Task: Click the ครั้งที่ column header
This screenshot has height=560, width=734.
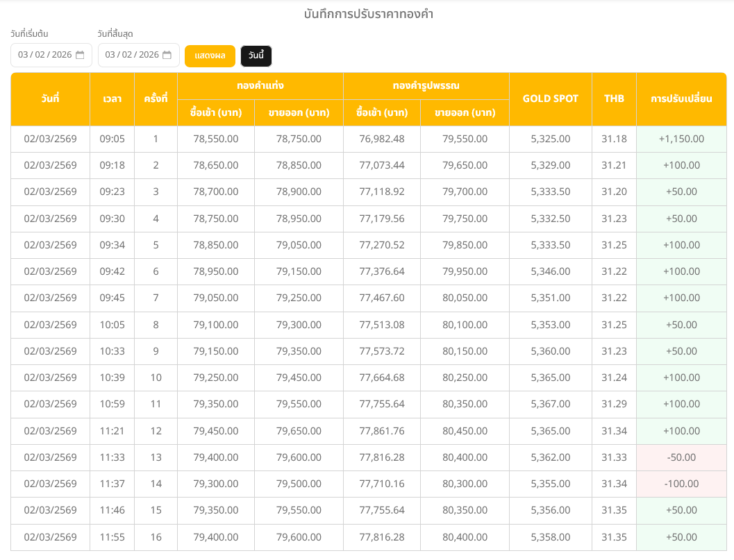Action: point(156,99)
